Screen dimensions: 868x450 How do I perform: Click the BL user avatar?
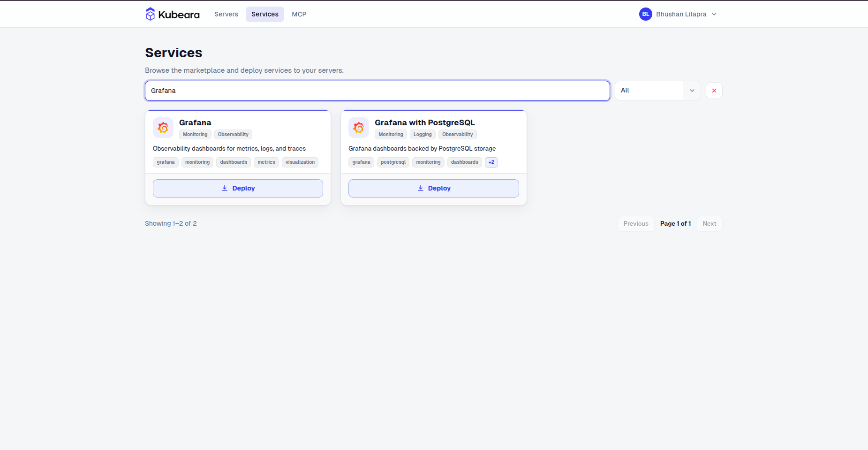point(646,14)
